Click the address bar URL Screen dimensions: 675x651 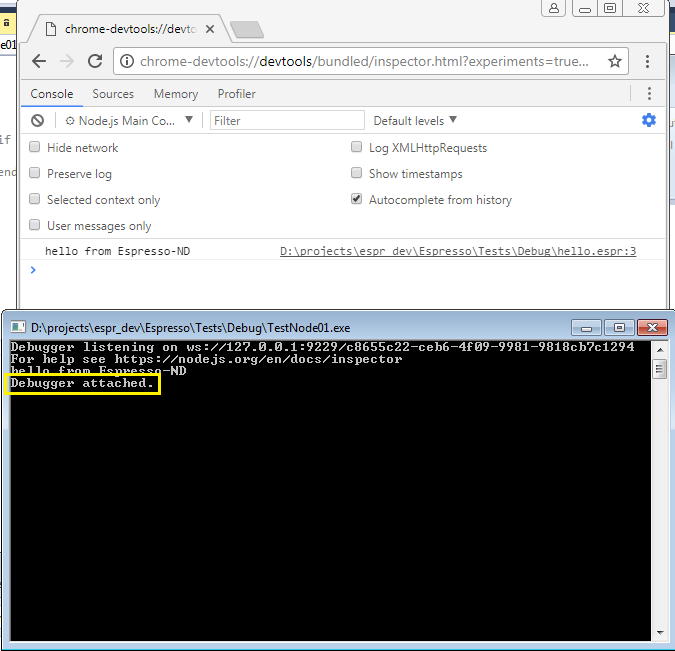(364, 61)
